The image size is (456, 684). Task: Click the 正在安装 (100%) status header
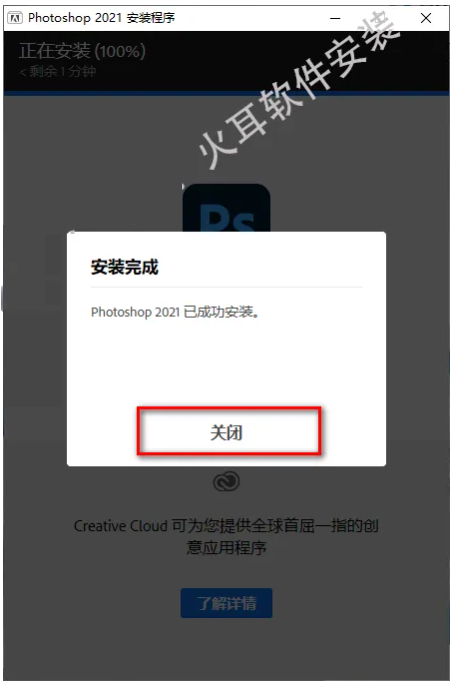[82, 51]
